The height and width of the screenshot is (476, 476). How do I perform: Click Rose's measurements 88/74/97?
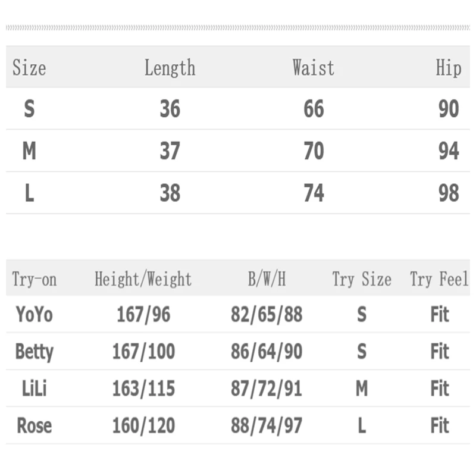[x=267, y=425]
